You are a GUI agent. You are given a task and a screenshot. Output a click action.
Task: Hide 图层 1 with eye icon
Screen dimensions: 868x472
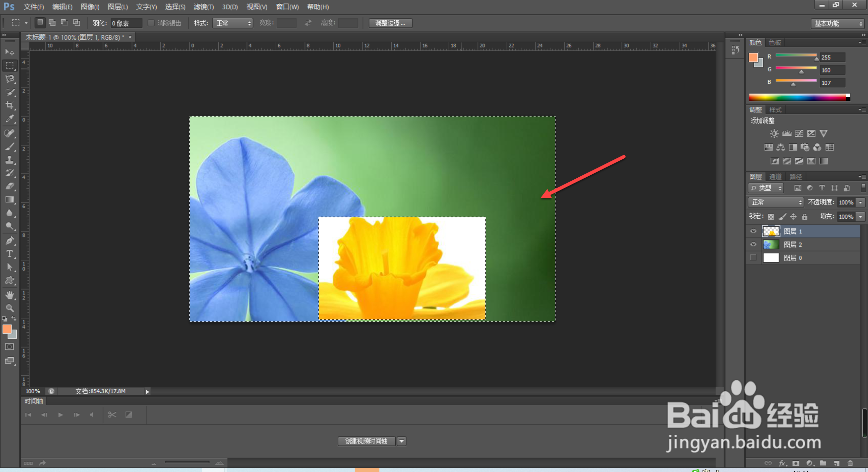click(753, 231)
